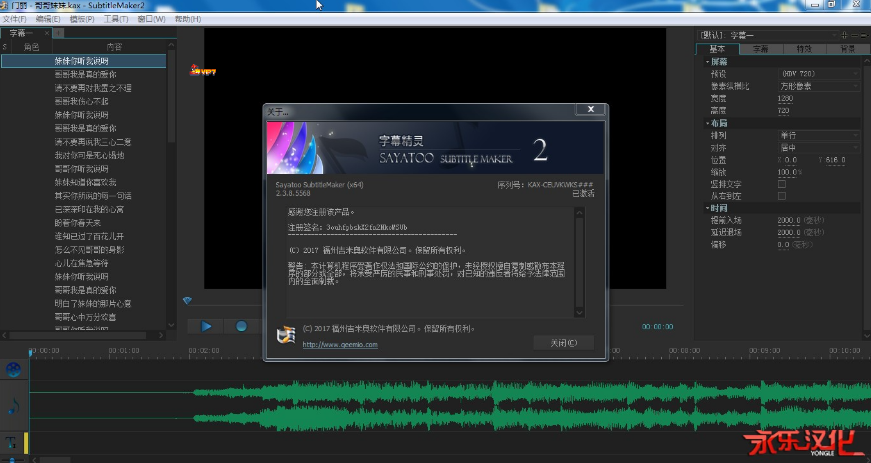Open the 帮助(H) menu

tap(188, 19)
